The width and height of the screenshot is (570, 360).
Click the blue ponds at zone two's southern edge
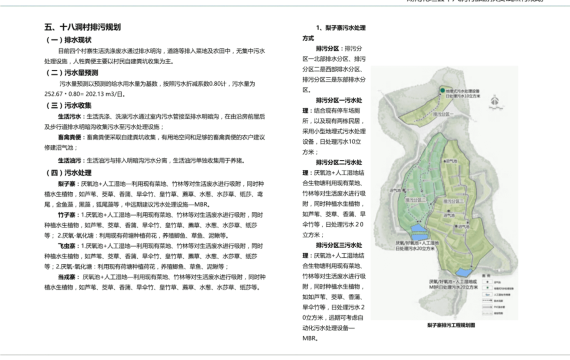click(419, 232)
